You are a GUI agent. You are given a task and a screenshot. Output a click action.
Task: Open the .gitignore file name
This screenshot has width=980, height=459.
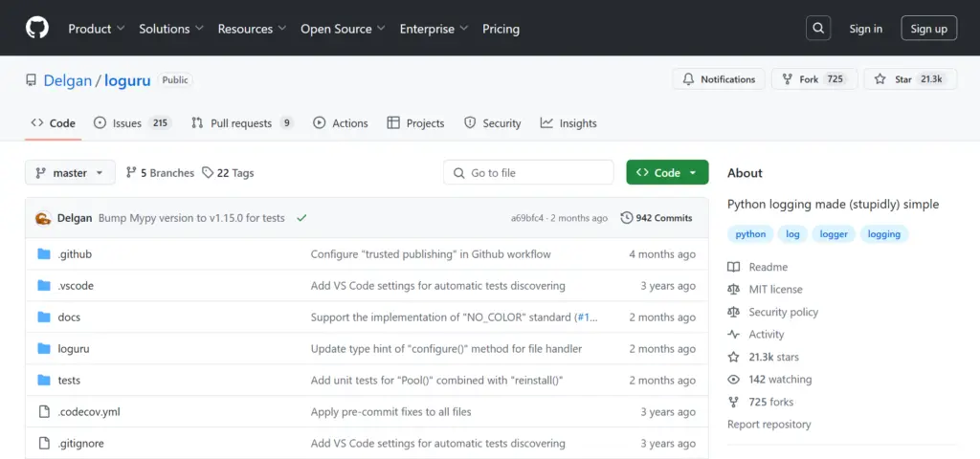tap(80, 444)
